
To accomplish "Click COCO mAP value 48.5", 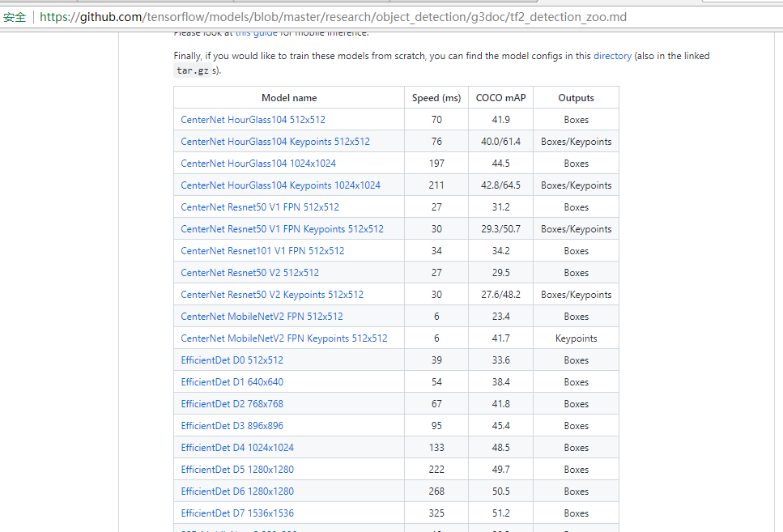I will pos(501,448).
